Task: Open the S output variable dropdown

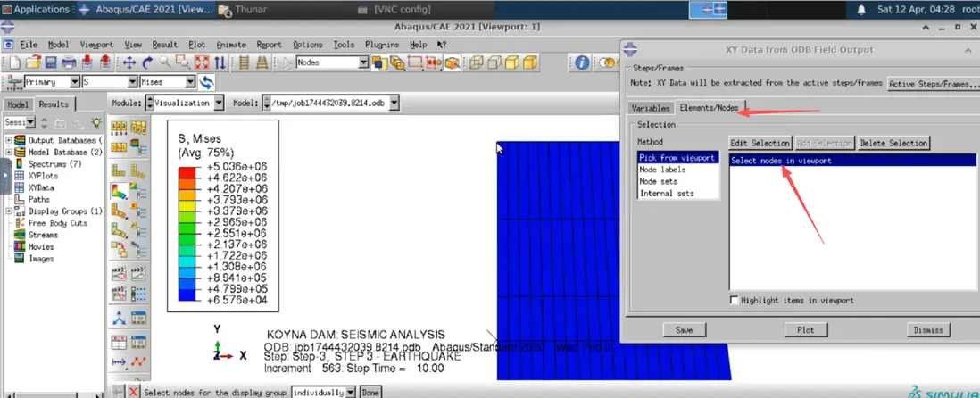Action: [x=132, y=82]
